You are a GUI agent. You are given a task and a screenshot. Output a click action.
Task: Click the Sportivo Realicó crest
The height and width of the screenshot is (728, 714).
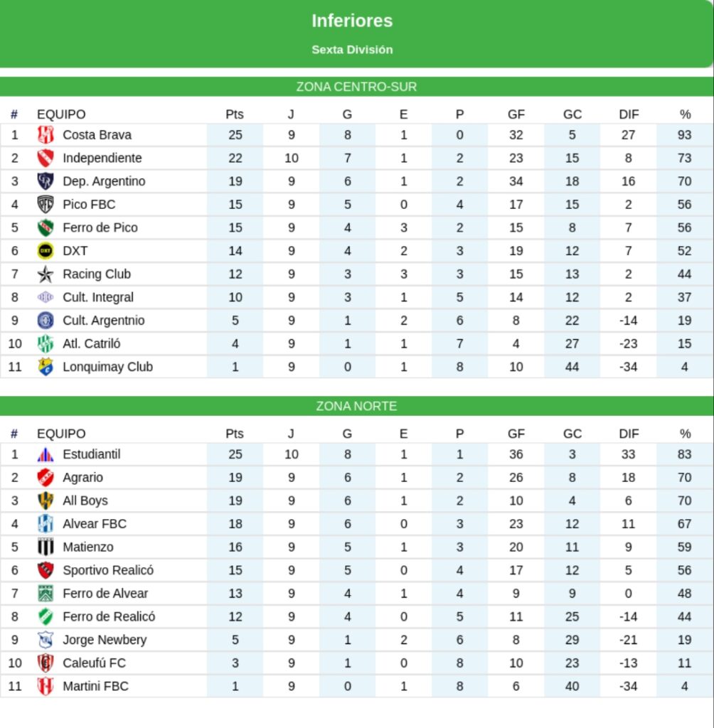pos(46,570)
